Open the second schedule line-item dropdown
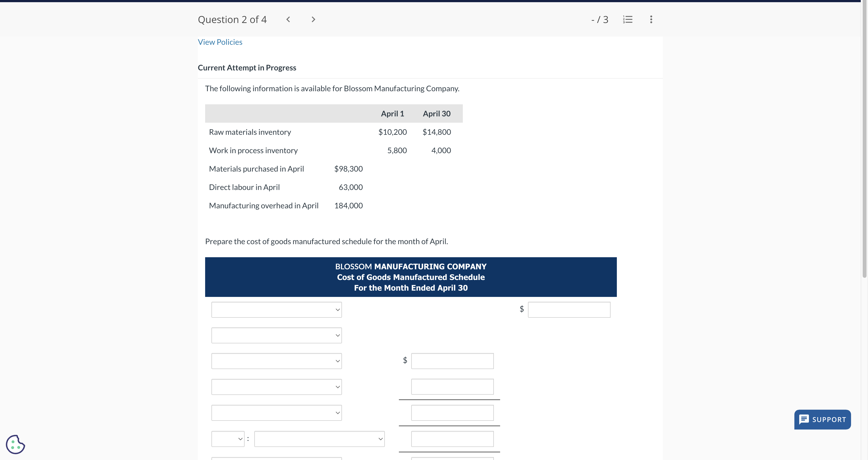 coord(276,335)
